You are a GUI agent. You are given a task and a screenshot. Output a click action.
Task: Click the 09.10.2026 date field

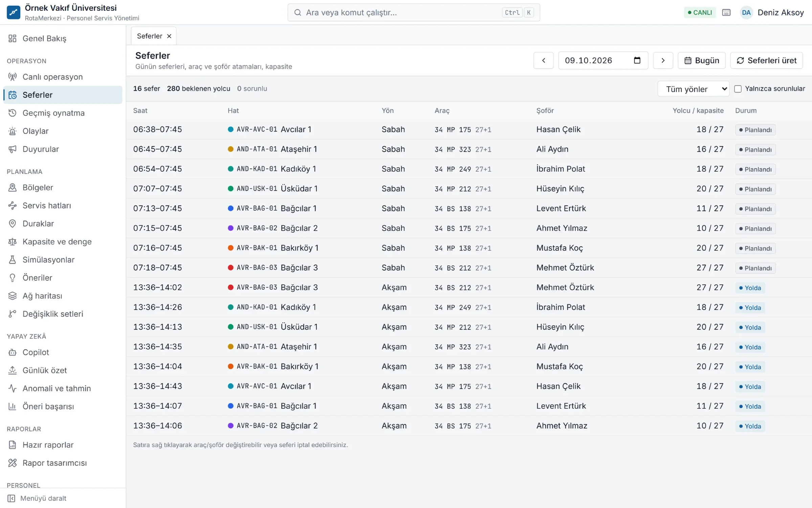point(603,60)
